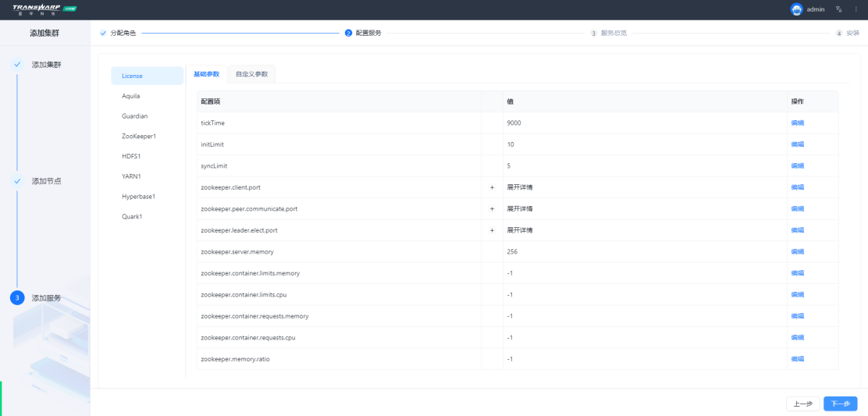Select Guardian service
This screenshot has height=416, width=868.
coord(148,116)
